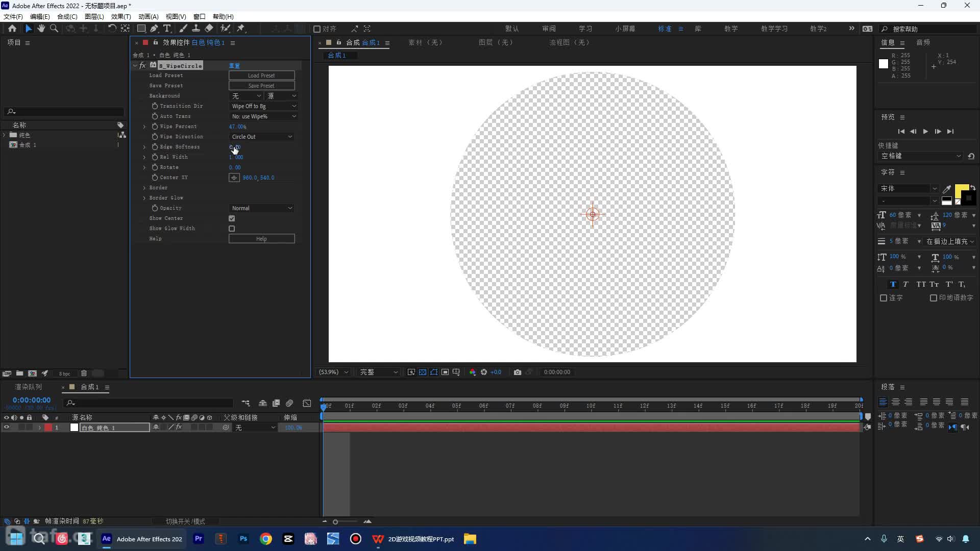Open Photoshop from taskbar
Image resolution: width=980 pixels, height=551 pixels.
[x=243, y=539]
